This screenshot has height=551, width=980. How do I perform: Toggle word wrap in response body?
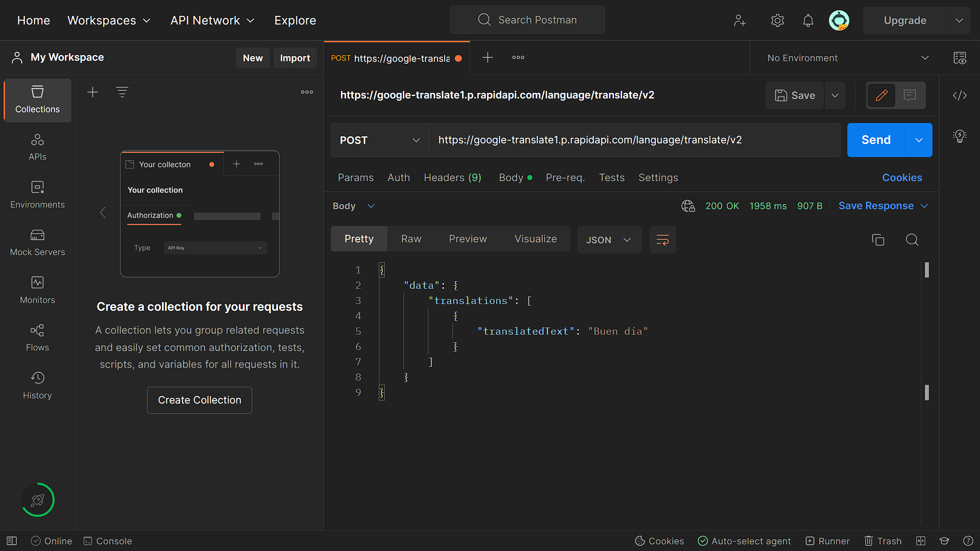(663, 240)
